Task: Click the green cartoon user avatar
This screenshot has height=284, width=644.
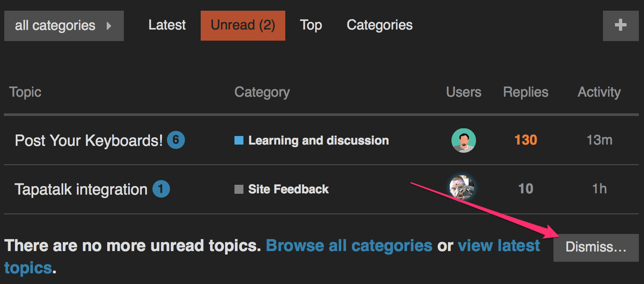Action: 463,140
